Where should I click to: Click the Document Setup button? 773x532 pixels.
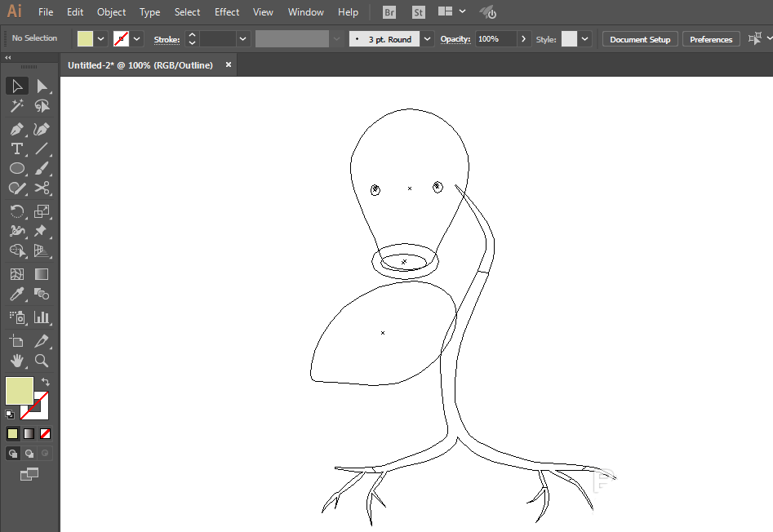pos(639,39)
